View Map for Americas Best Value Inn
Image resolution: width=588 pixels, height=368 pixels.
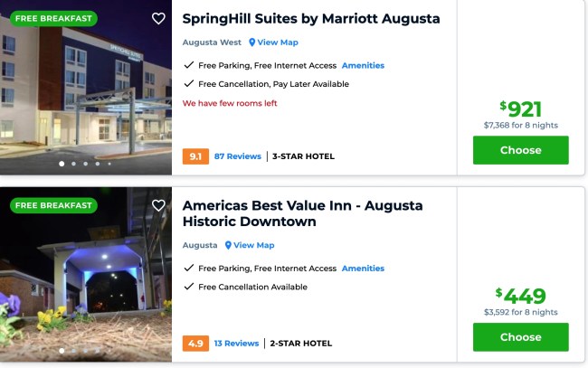pos(253,246)
